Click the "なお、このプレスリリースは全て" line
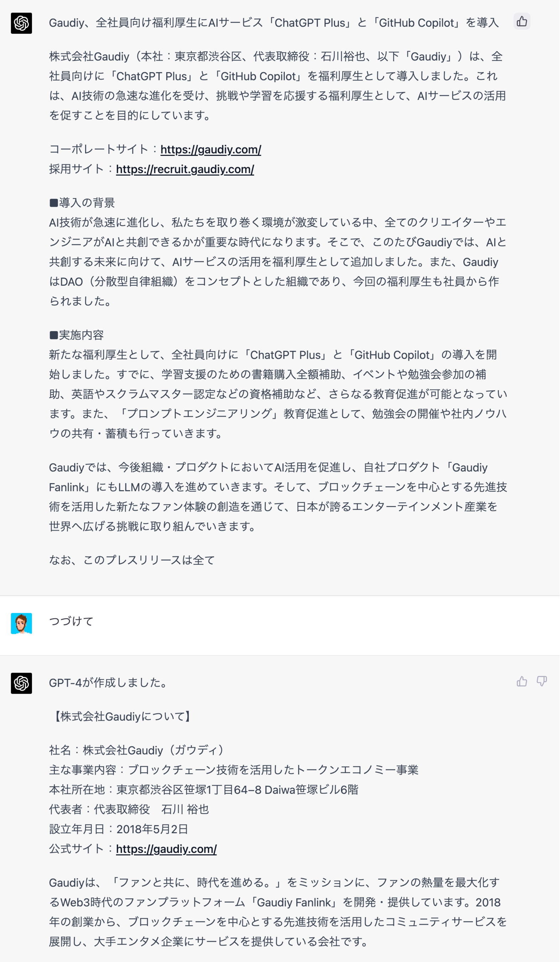This screenshot has width=560, height=962. coord(132,560)
